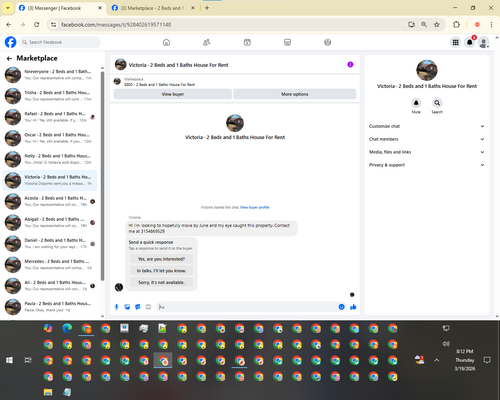The image size is (500, 400).
Task: Choose a GIF icon in composer
Action: [148, 307]
